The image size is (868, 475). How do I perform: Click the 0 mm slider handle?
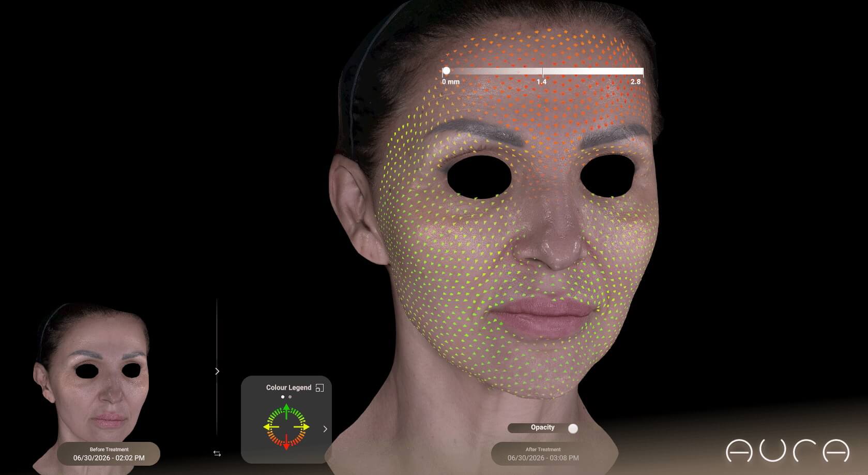click(446, 71)
